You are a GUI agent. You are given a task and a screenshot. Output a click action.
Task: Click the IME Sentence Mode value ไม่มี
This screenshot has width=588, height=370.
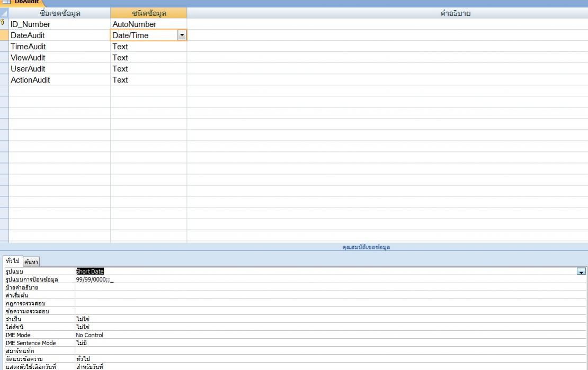coord(331,342)
